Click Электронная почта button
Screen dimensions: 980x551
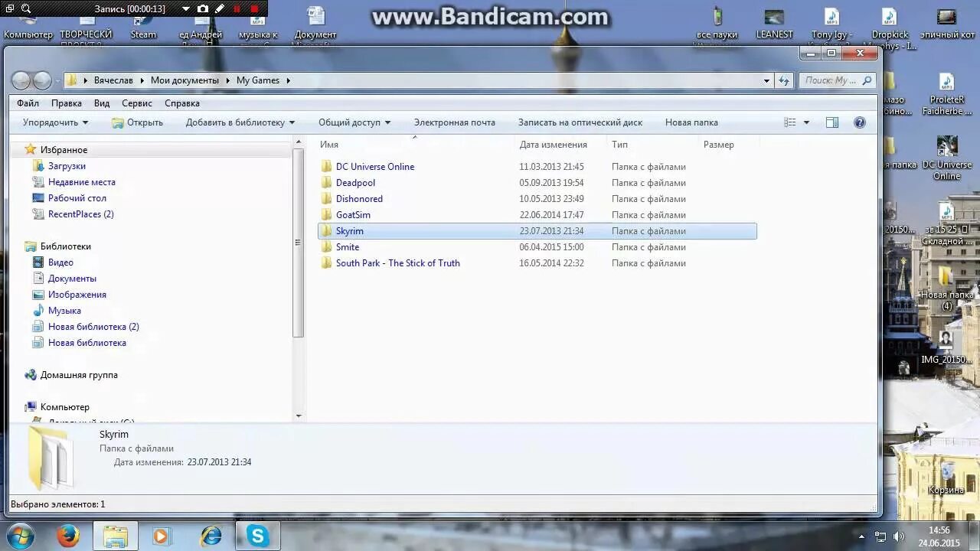(455, 122)
